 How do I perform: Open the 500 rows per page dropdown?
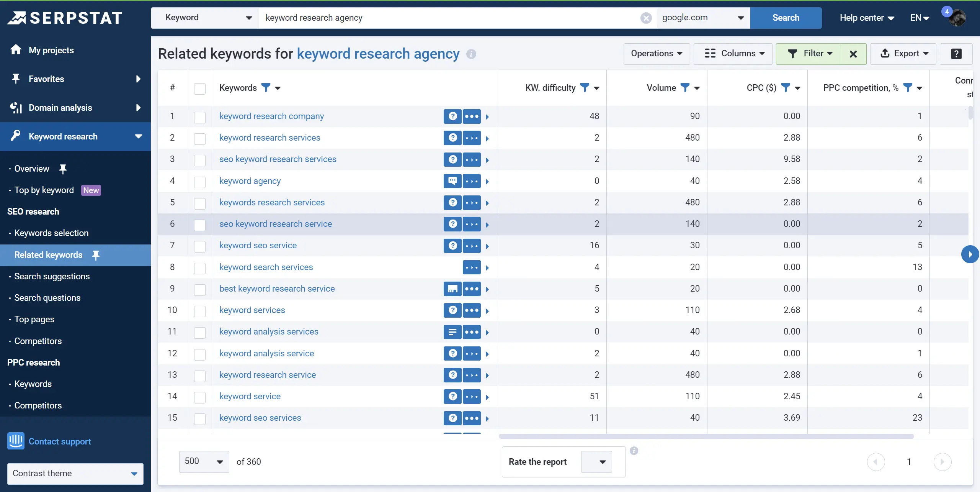tap(204, 462)
